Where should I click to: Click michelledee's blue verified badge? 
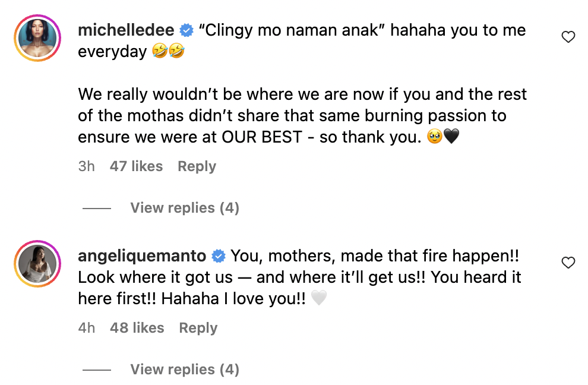[x=187, y=30]
